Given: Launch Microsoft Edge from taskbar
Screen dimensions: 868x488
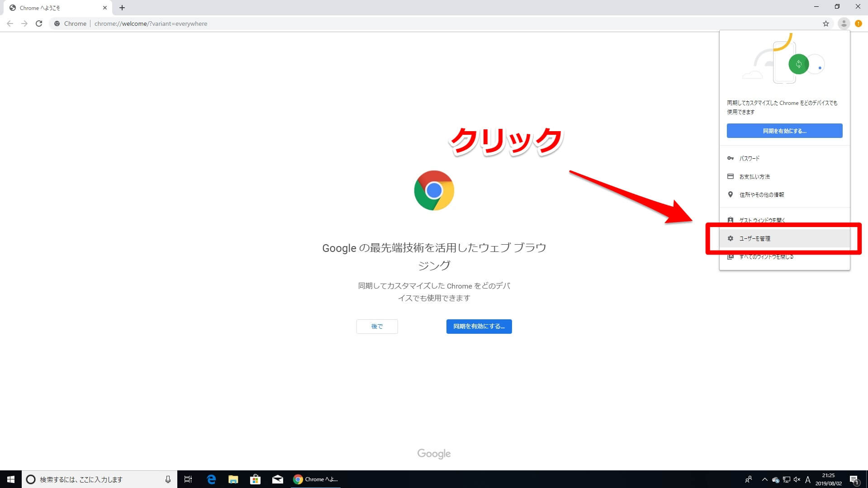Looking at the screenshot, I should (211, 479).
